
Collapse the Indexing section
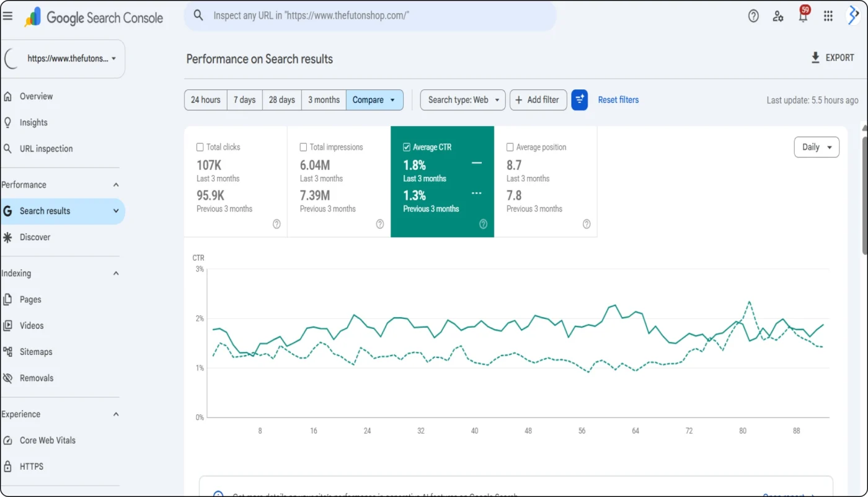116,273
